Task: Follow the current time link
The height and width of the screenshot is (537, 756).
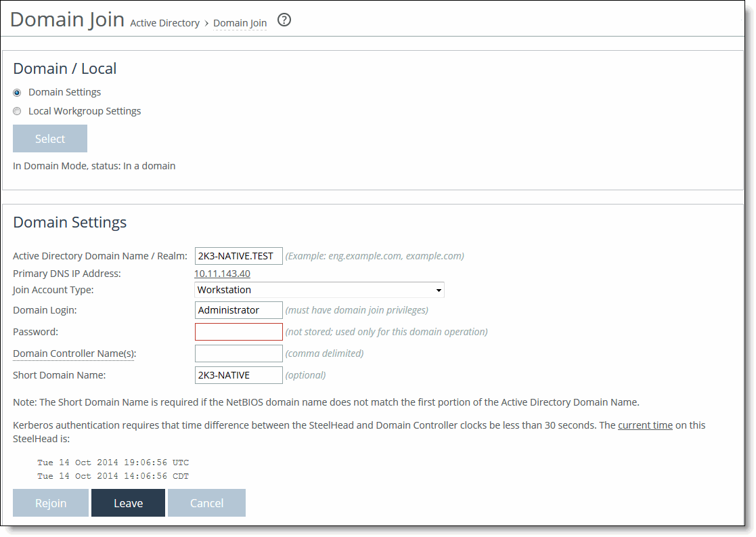Action: [645, 425]
